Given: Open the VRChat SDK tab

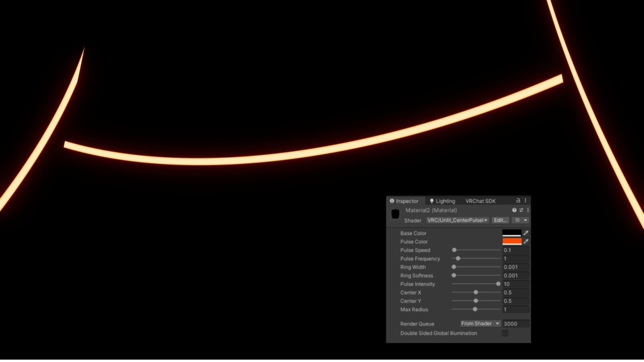Looking at the screenshot, I should tap(480, 201).
